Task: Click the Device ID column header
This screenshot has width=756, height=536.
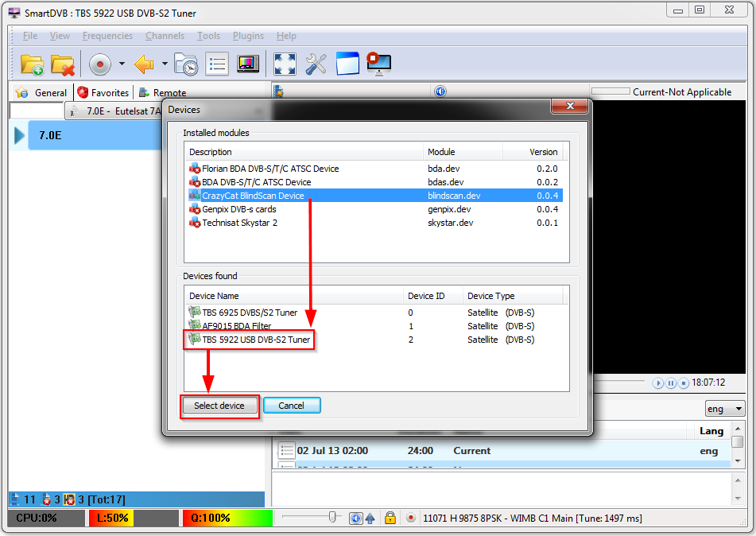Action: pos(433,296)
